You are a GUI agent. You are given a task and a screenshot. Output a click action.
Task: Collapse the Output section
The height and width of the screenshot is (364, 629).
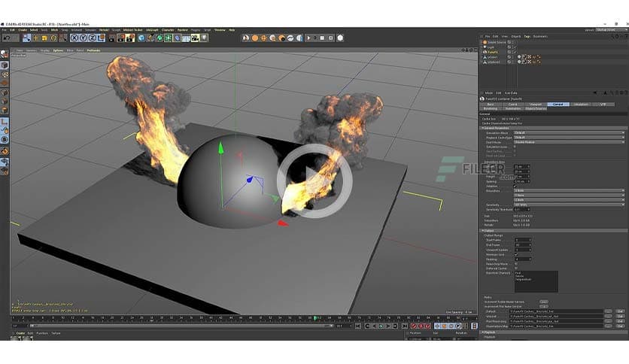click(x=483, y=231)
